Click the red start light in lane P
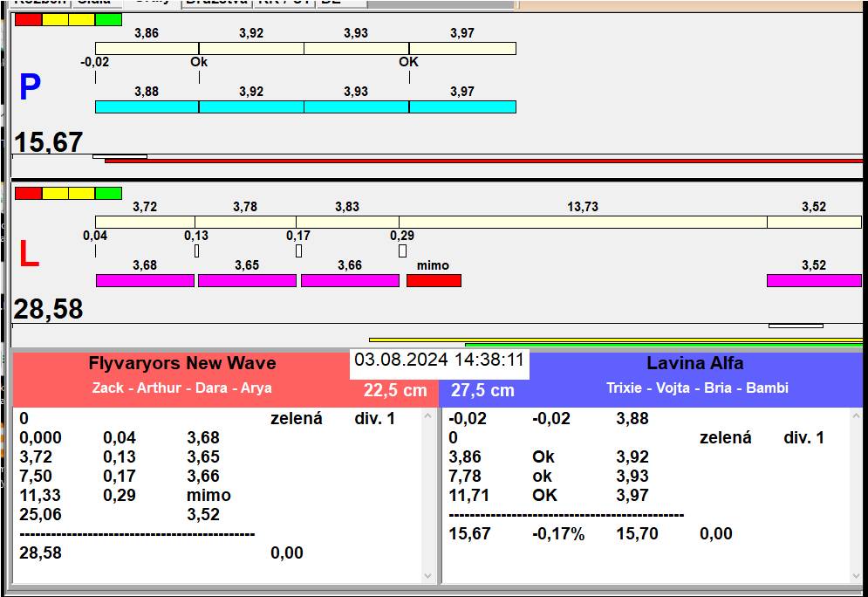Image resolution: width=868 pixels, height=597 pixels. click(x=28, y=19)
